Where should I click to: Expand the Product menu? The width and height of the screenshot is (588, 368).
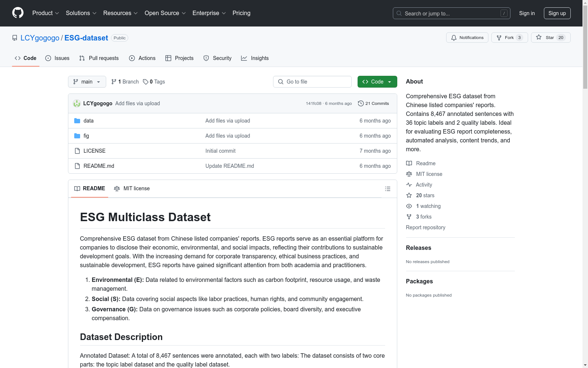46,13
